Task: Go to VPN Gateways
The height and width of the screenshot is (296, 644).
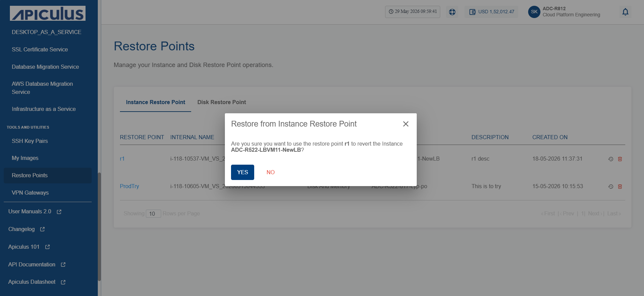Action: pos(30,193)
